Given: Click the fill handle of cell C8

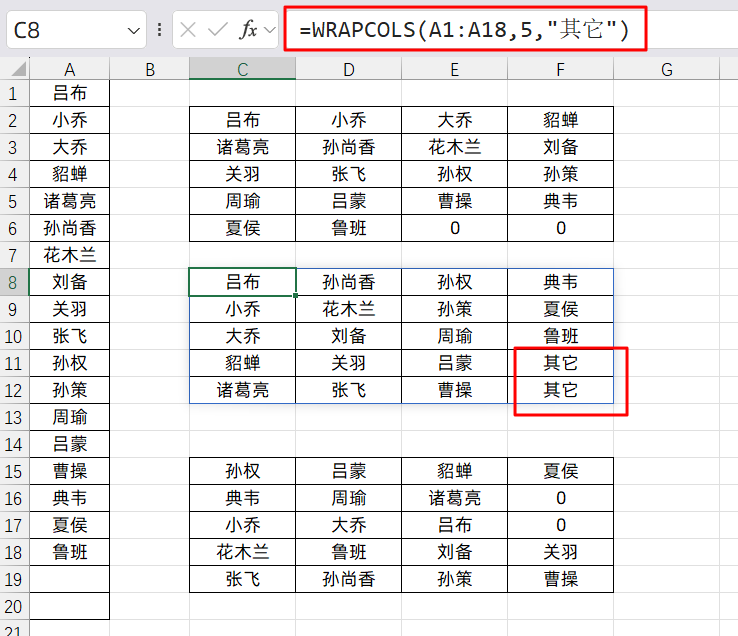Looking at the screenshot, I should 295,296.
